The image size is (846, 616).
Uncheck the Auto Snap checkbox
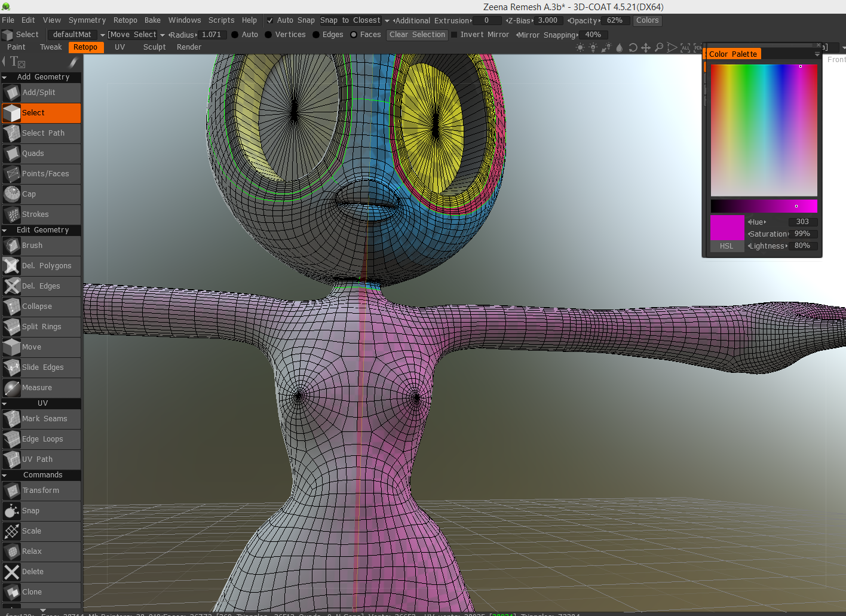tap(270, 20)
